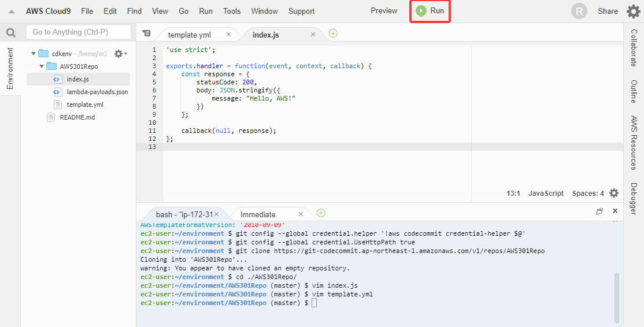Open the editor tab list icon beside template.yml
Image resolution: width=644 pixels, height=327 pixels.
coord(146,34)
